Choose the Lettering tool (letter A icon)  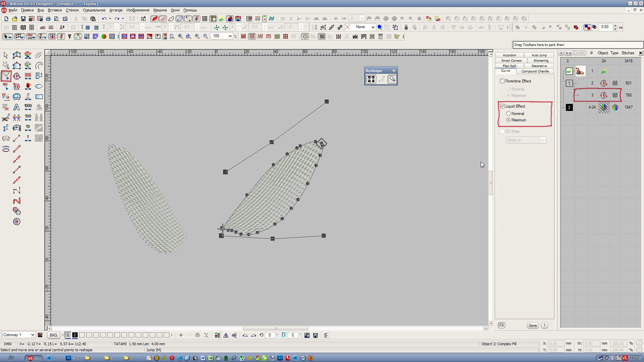16,107
